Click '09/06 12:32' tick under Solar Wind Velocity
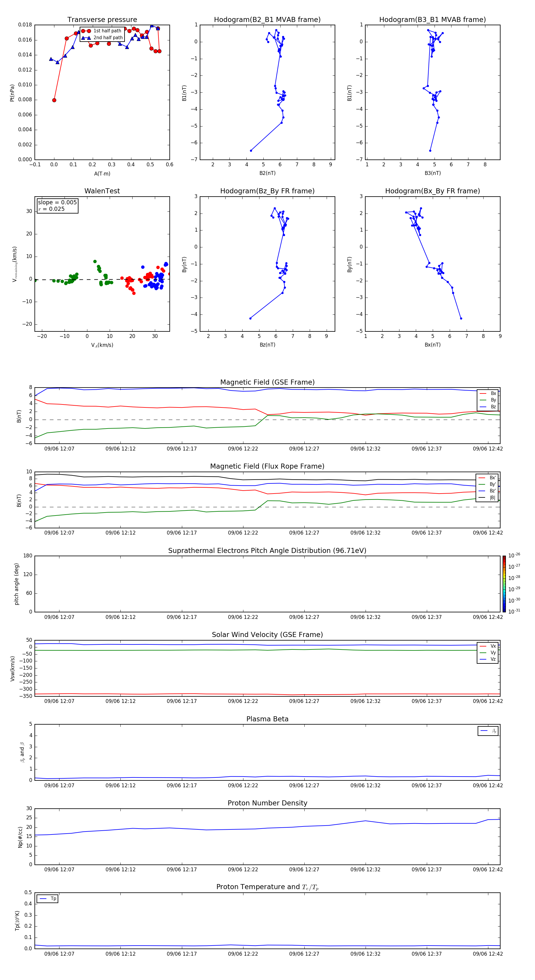 (x=365, y=701)
